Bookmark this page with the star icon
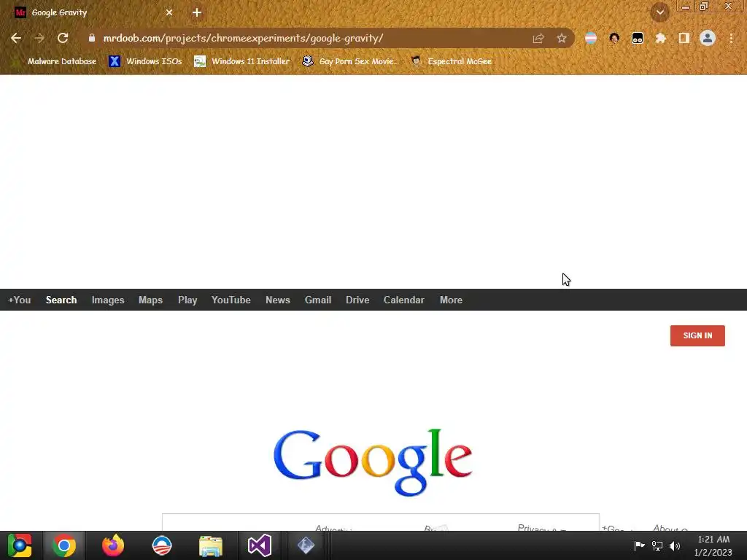The image size is (747, 560). click(x=562, y=39)
